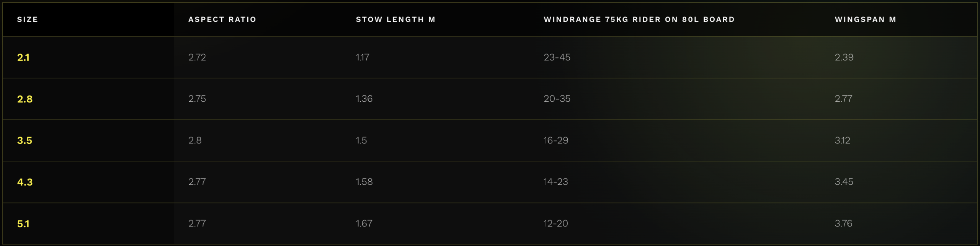Select the 2.8 size row label
This screenshot has width=980, height=246.
point(24,99)
